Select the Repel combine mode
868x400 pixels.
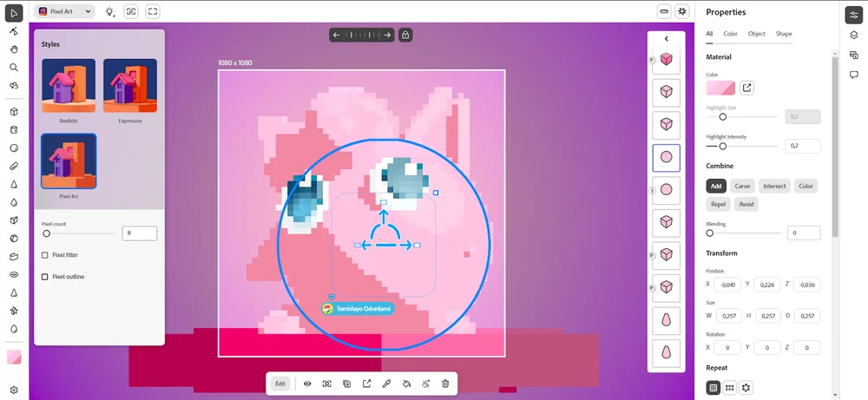tap(718, 204)
